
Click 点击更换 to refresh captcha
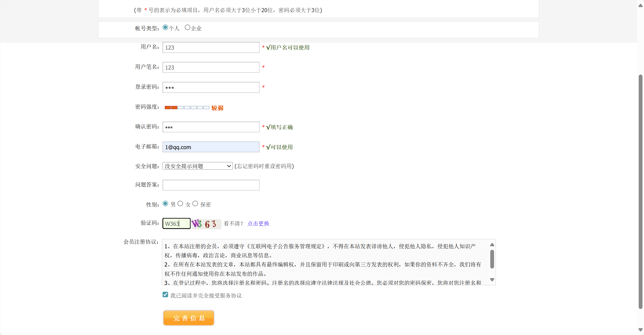click(258, 224)
